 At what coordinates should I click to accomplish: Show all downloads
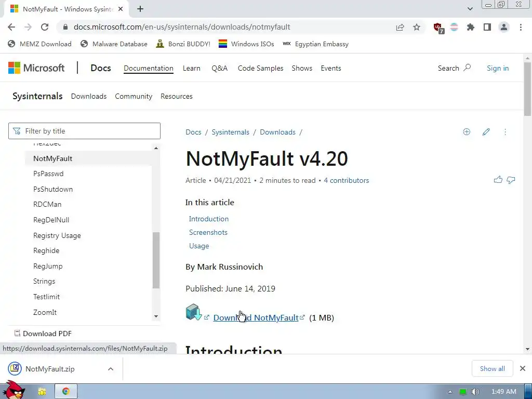coord(493,368)
